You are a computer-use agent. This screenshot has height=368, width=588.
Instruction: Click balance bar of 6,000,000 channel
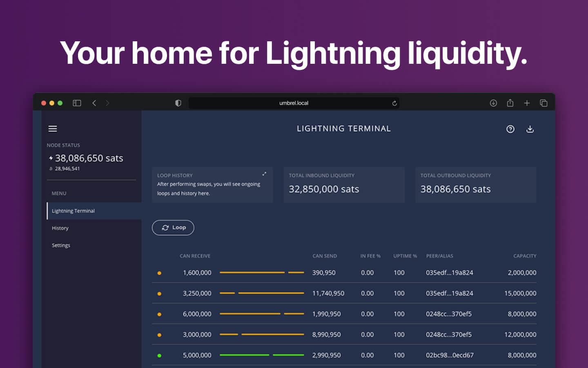[x=262, y=314]
